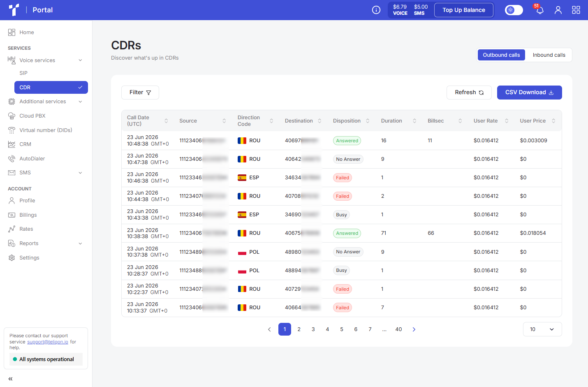Image resolution: width=588 pixels, height=387 pixels.
Task: Click the Teliqon logo icon
Action: tap(14, 10)
